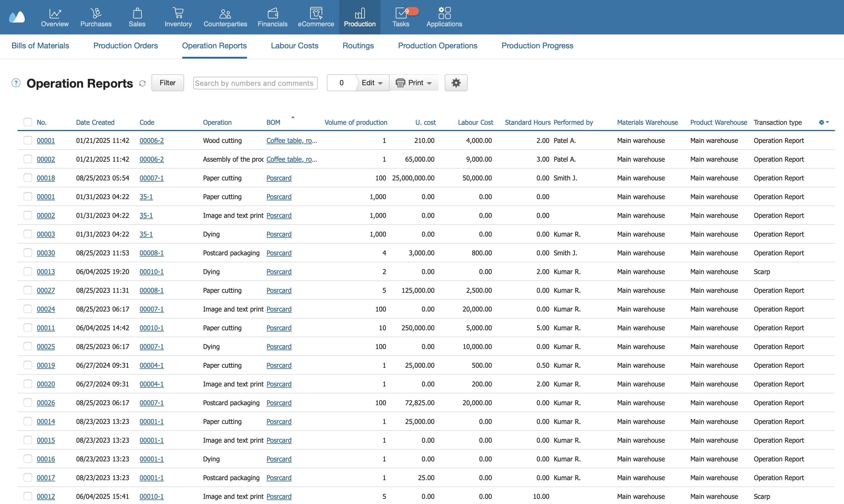Open order code 00004-1 in report 00020 row
The width and height of the screenshot is (844, 504).
151,384
